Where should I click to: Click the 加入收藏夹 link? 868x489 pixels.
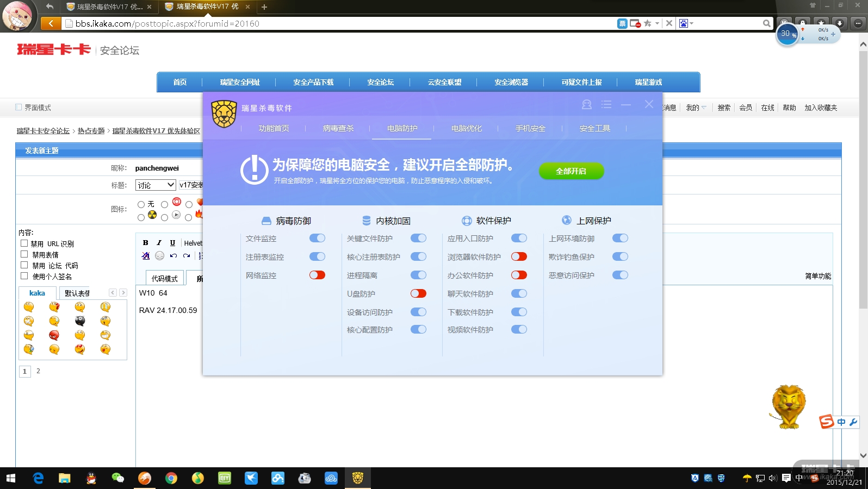pyautogui.click(x=821, y=108)
